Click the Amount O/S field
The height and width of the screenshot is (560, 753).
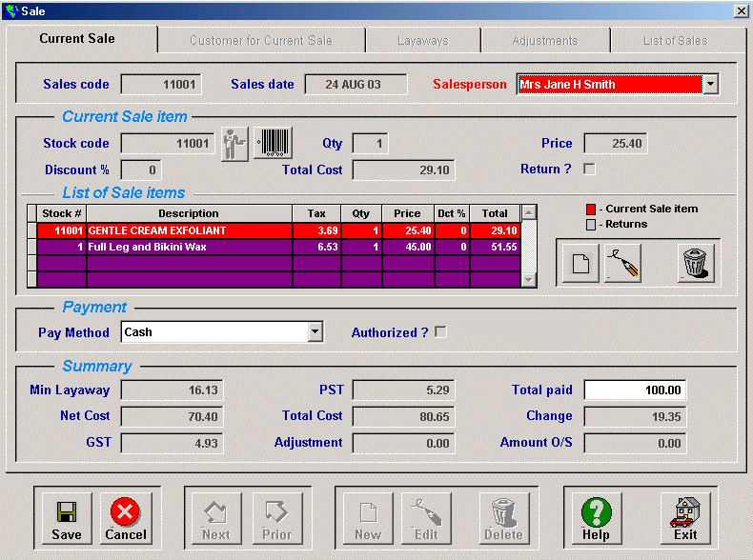(635, 444)
